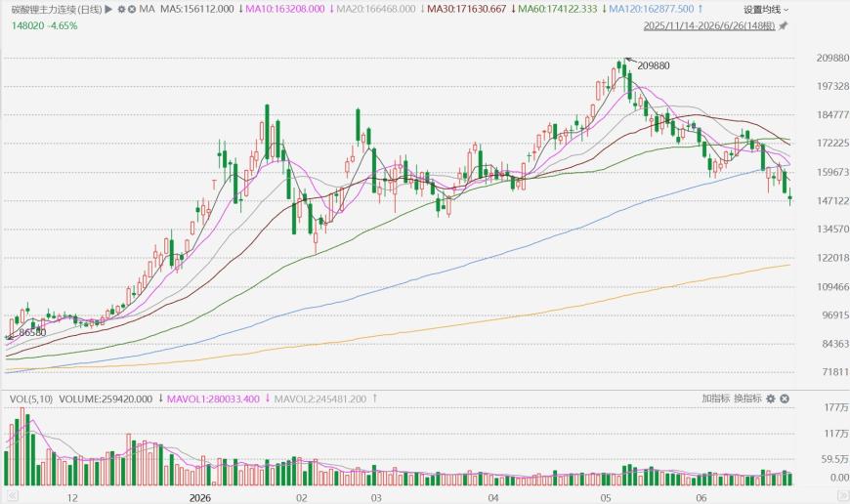Click the 96915 price axis label
Image resolution: width=850 pixels, height=504 pixels.
pyautogui.click(x=835, y=315)
